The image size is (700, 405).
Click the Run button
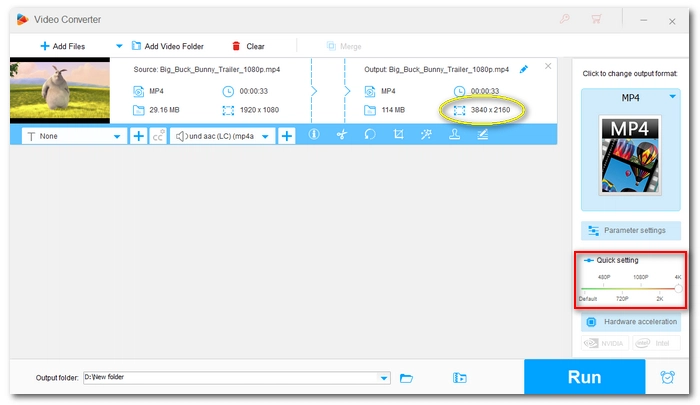(584, 377)
